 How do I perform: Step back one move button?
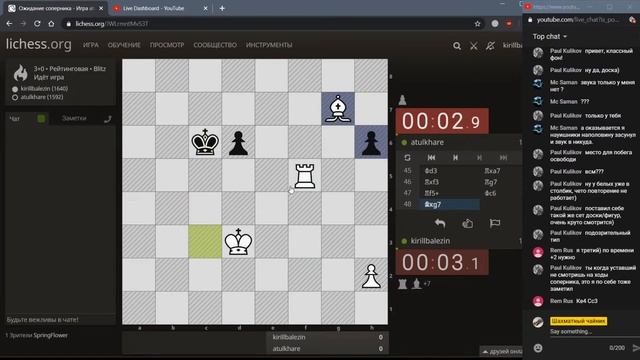(456, 158)
